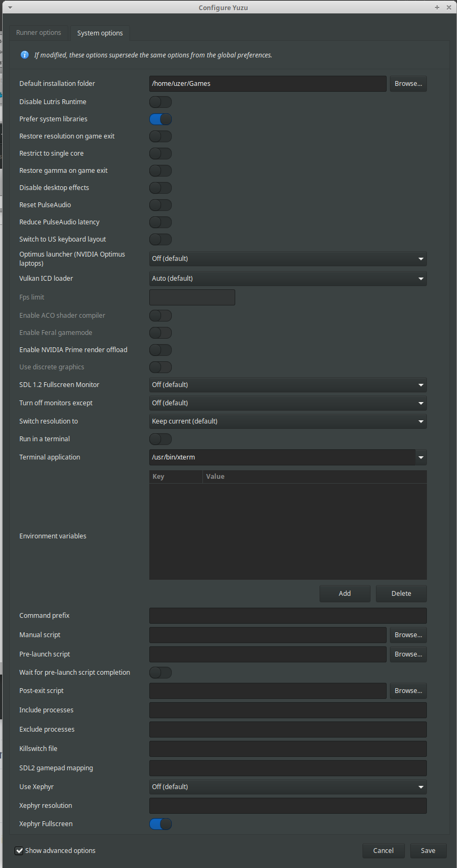Open Turn off monitors except dropdown
Viewport: 457px width, 868px height.
(x=288, y=403)
